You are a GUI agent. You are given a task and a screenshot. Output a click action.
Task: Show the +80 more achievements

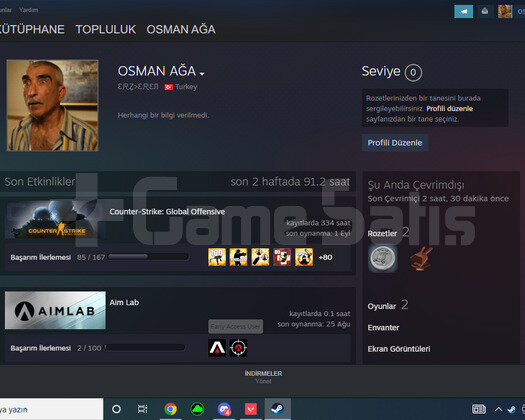(x=325, y=257)
